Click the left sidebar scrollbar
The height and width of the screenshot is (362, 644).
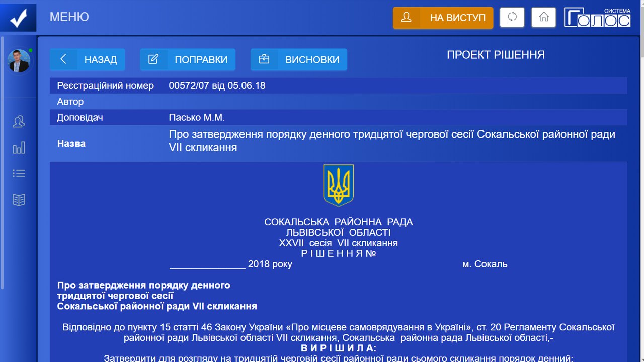tap(2, 161)
